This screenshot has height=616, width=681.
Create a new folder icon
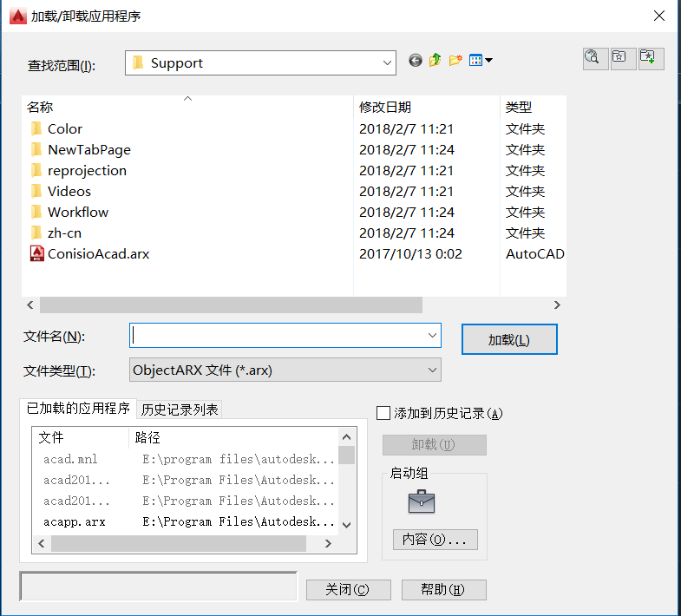coord(455,60)
